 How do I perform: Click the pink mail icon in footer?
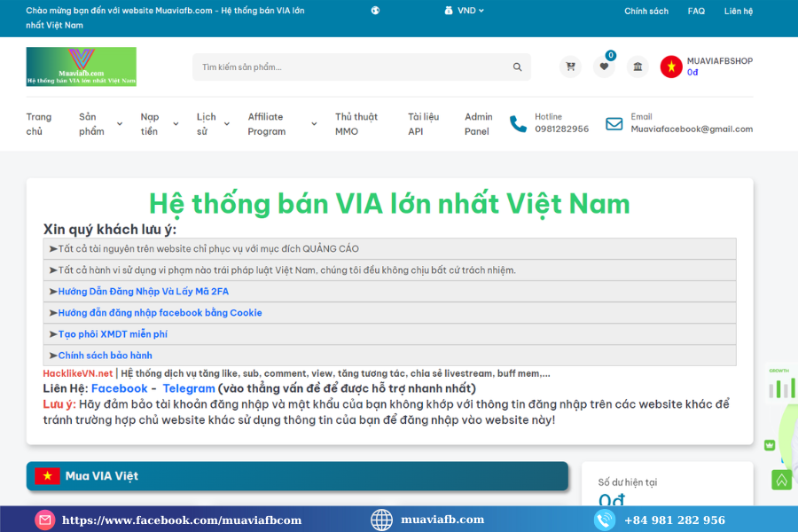[45, 520]
